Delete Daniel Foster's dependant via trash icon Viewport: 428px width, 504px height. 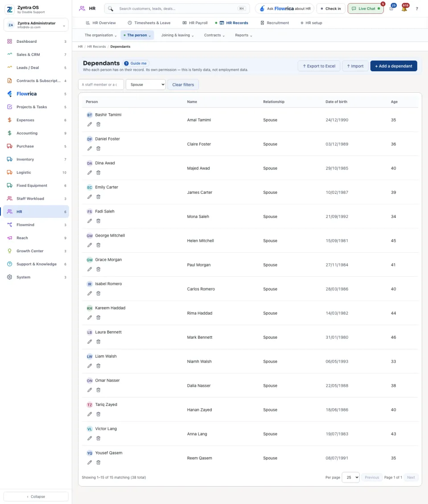(x=99, y=148)
